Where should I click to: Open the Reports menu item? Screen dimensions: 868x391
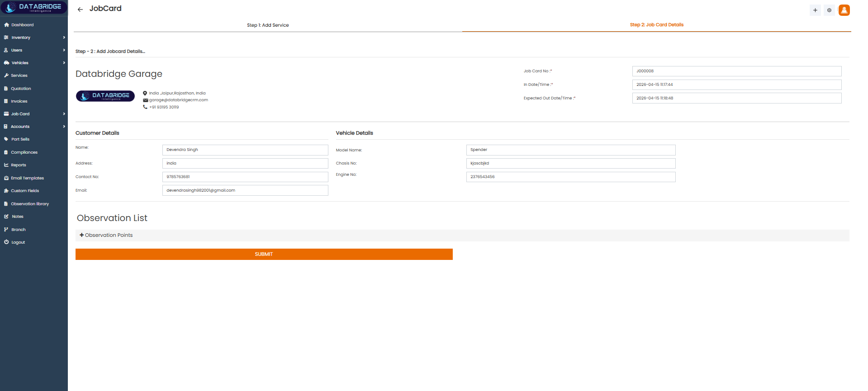tap(19, 165)
